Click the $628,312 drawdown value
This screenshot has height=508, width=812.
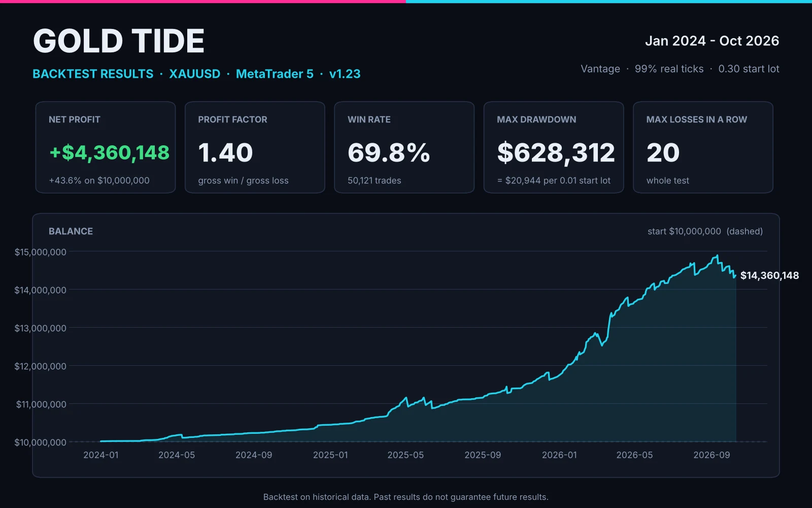point(556,152)
